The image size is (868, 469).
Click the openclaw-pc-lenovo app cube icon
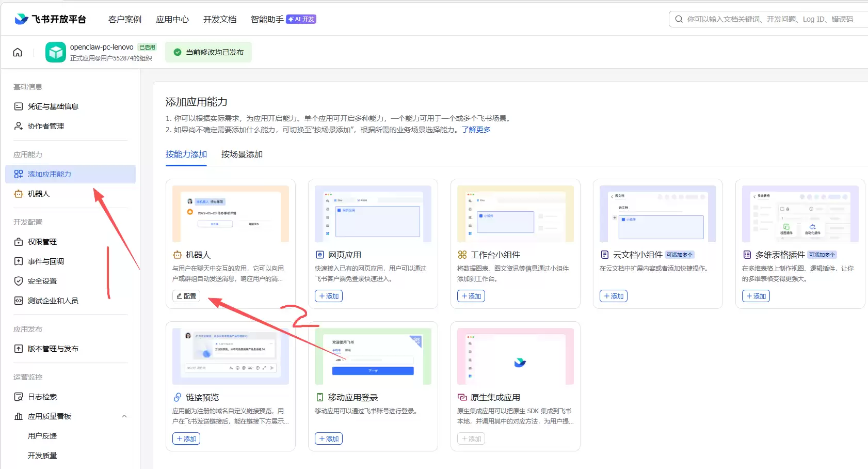56,52
